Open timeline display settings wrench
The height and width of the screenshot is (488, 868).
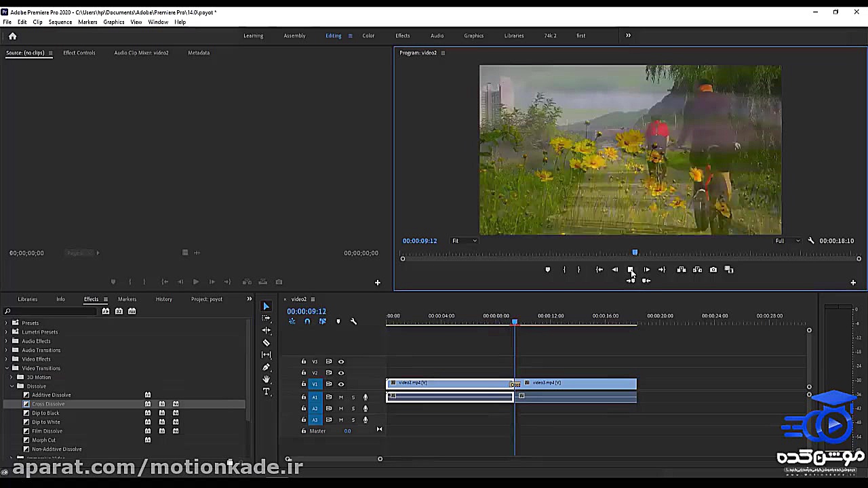(x=353, y=321)
